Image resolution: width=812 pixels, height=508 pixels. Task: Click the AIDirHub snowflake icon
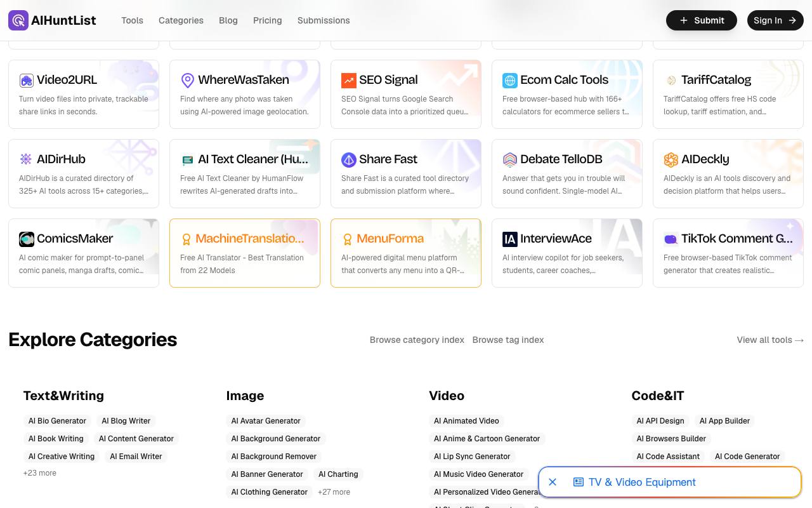(27, 159)
